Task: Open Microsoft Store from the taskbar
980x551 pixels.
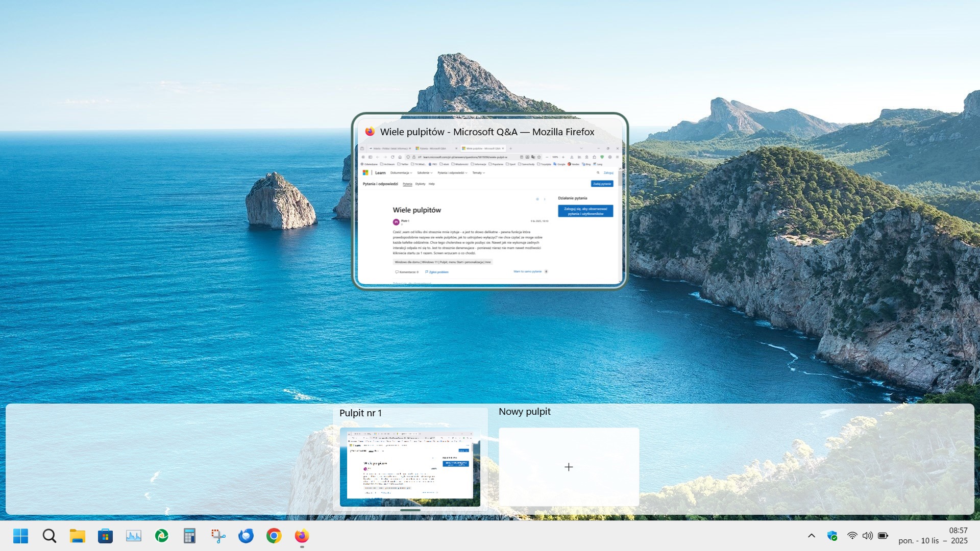Action: tap(105, 536)
